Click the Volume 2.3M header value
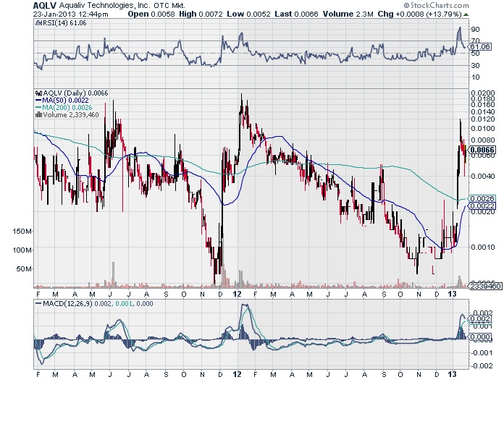The width and height of the screenshot is (504, 432). 348,14
